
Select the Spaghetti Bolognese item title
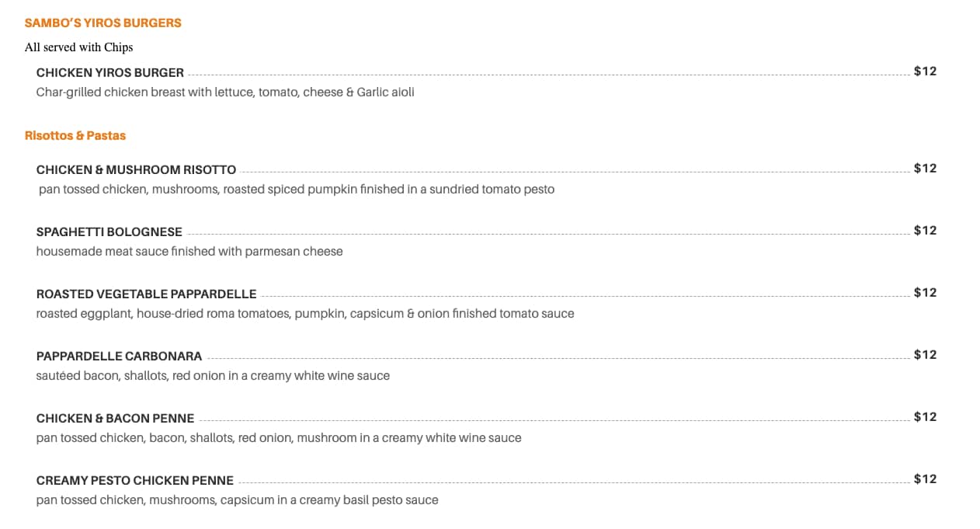pos(109,232)
